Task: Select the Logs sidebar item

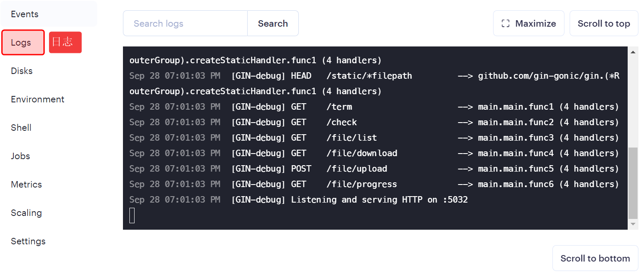Action: pos(21,43)
